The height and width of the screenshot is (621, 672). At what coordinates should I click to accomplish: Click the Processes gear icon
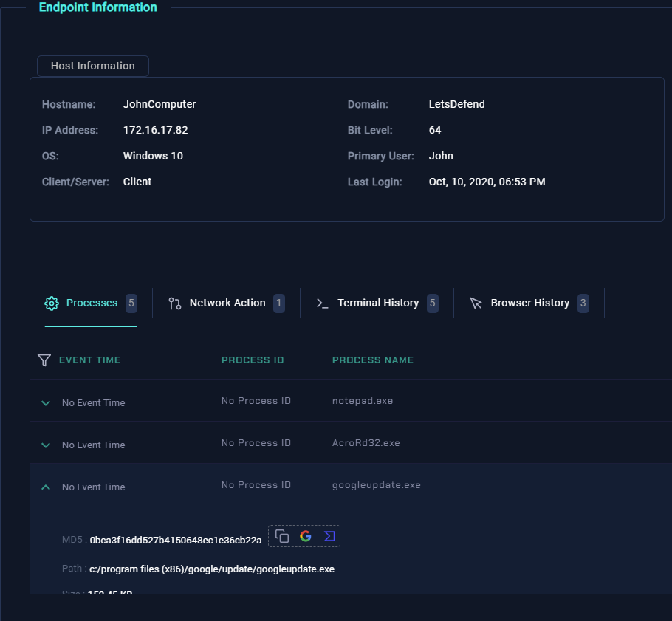tap(52, 303)
